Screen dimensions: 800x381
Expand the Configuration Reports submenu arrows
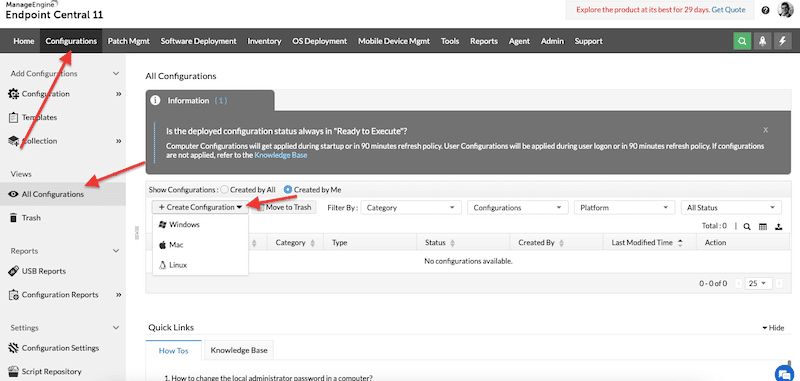(x=118, y=295)
